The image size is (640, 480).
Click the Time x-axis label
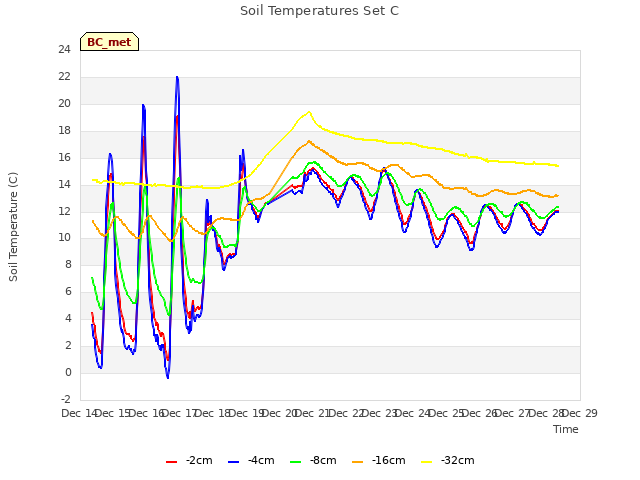(566, 429)
